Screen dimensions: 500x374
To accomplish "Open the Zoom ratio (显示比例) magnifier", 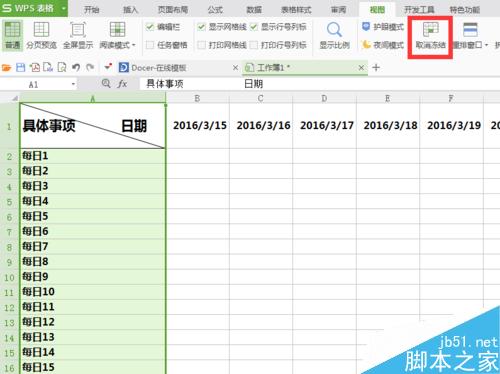I will coord(334,35).
